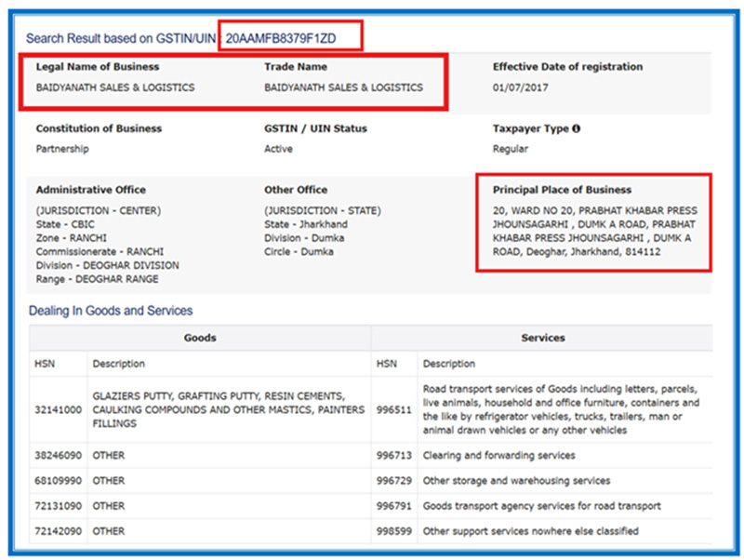The width and height of the screenshot is (744, 560).
Task: Click the Constitution of Business value Partnership
Action: pos(62,149)
